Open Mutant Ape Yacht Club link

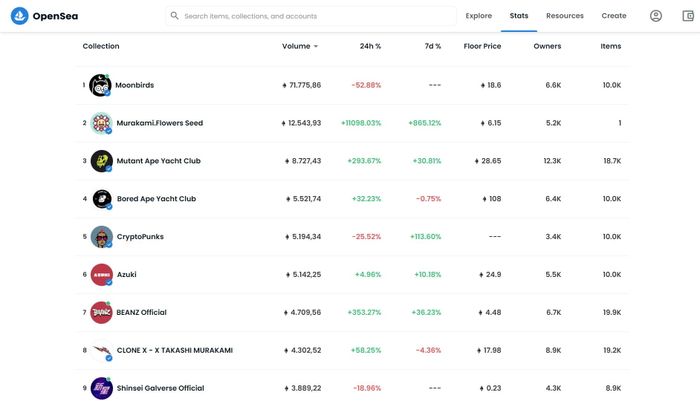pyautogui.click(x=158, y=161)
